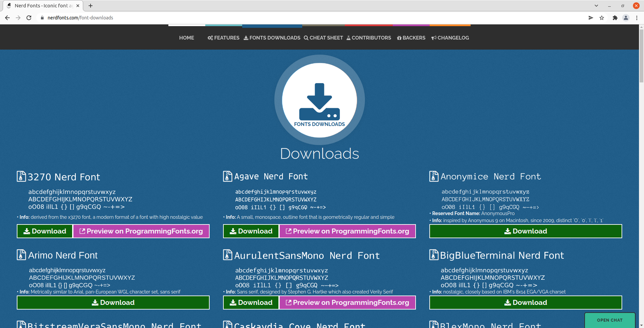
Task: Download the 3270 Nerd Font
Action: [45, 231]
